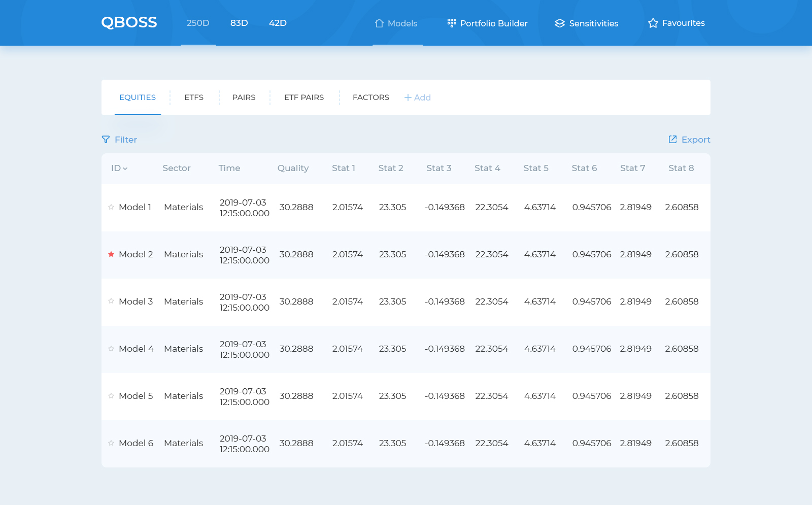The image size is (812, 505).
Task: Click the QBOSS logo
Action: 129,23
